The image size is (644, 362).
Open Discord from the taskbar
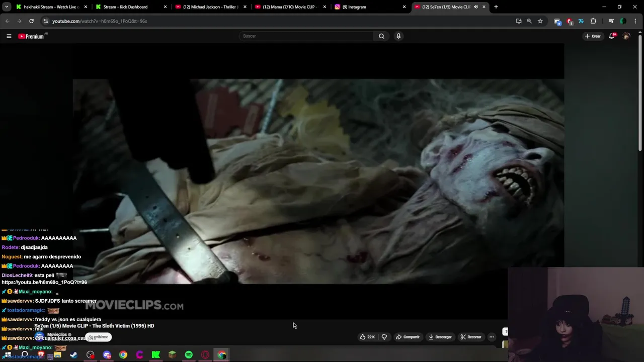[107, 355]
